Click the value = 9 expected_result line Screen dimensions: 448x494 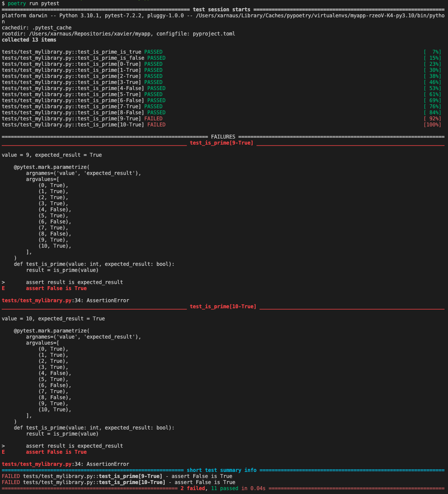52,155
